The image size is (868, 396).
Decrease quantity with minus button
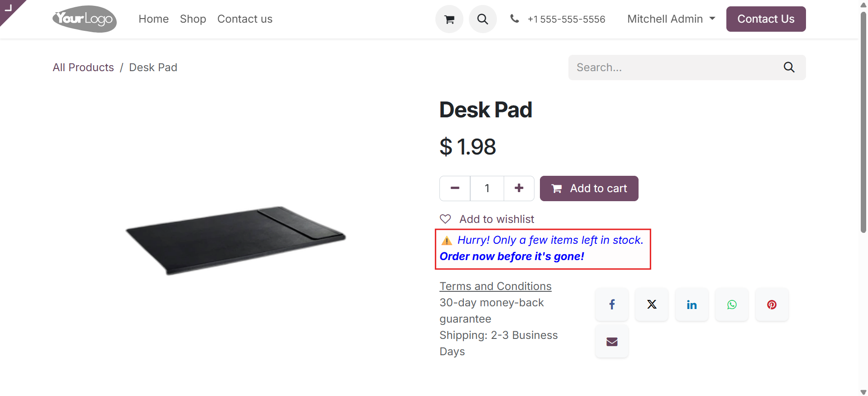coord(455,188)
